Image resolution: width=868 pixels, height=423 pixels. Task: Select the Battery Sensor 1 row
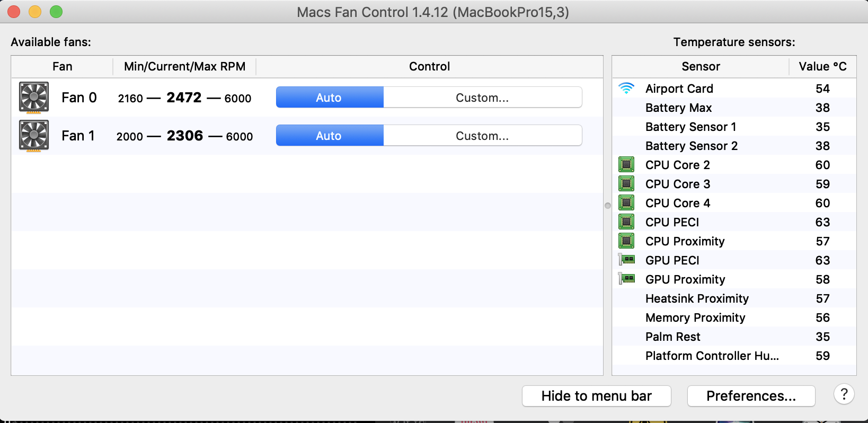pos(734,127)
